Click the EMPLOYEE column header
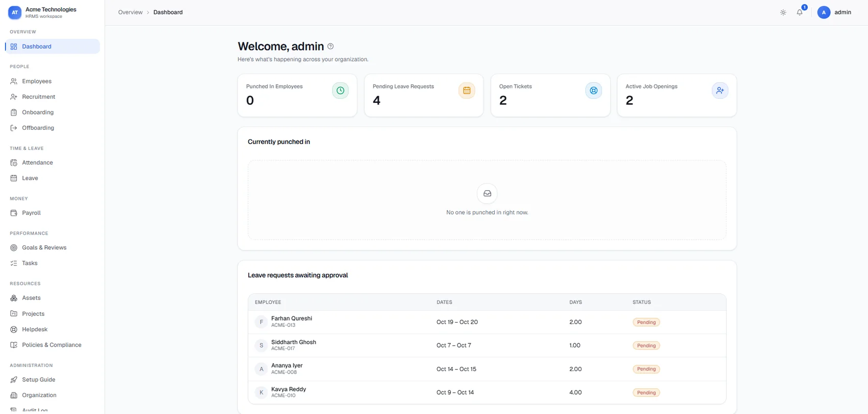This screenshot has height=414, width=868. coord(268,302)
